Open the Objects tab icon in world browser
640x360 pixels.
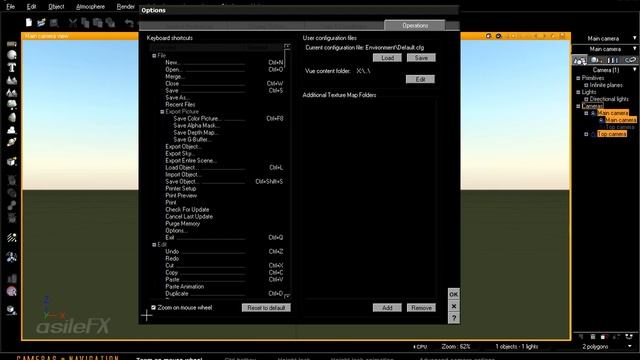click(580, 60)
